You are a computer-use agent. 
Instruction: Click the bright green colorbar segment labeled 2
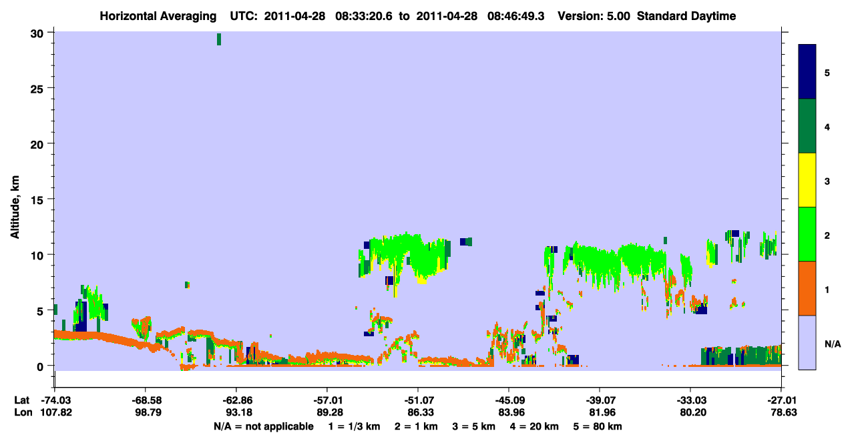tap(807, 234)
